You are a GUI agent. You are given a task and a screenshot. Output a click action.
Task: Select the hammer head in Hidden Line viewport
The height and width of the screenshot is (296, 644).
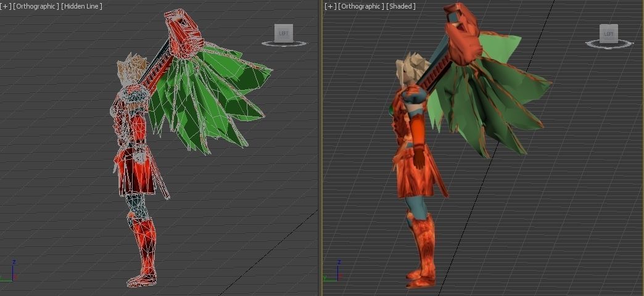point(183,34)
